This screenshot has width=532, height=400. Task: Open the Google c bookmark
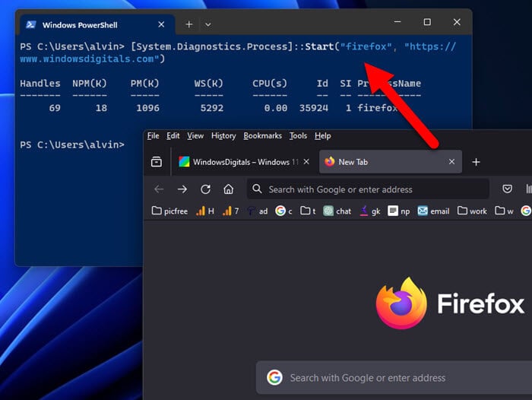[x=283, y=211]
